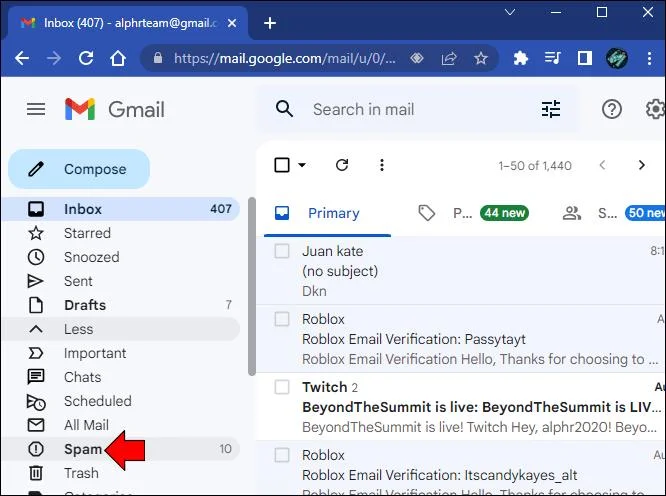Refresh the mail list

click(342, 165)
